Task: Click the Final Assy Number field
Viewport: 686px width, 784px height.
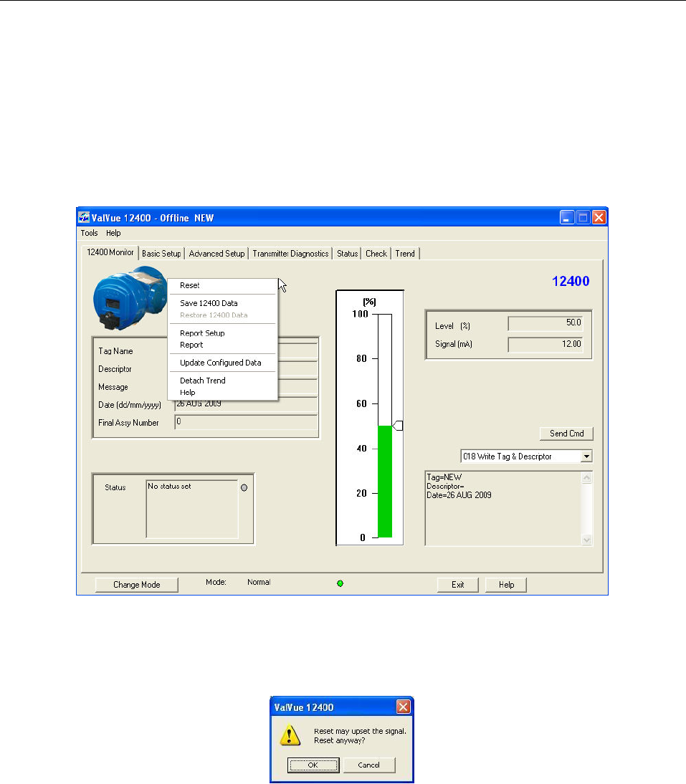Action: click(247, 422)
